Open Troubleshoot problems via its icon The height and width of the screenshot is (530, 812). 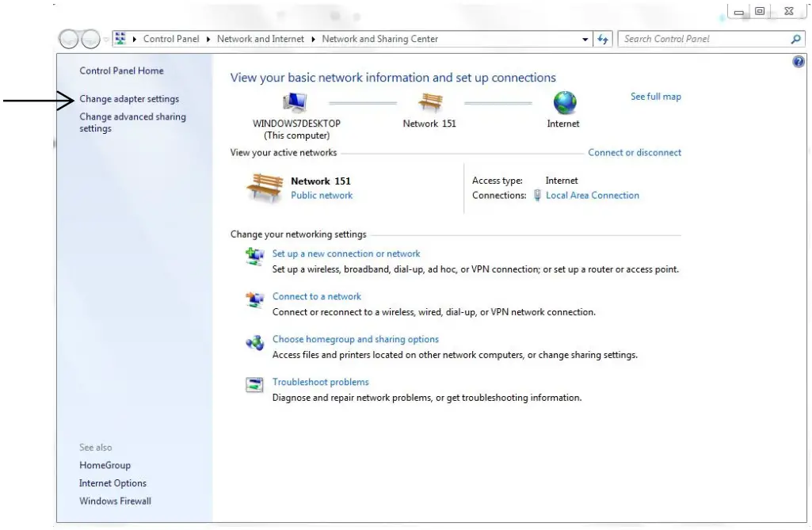pos(254,384)
